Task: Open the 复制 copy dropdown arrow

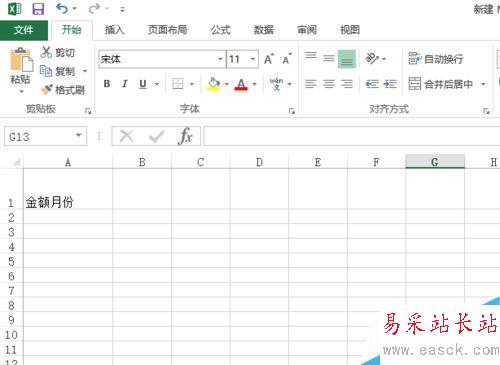Action: coord(85,71)
